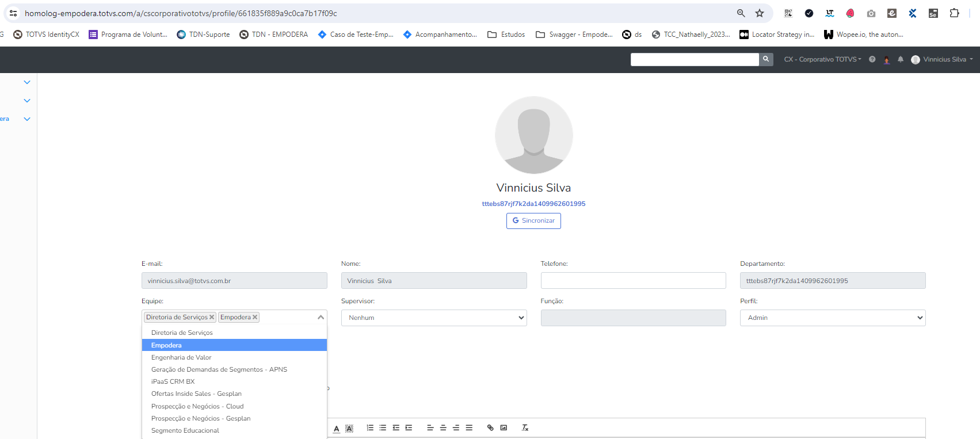The width and height of the screenshot is (980, 439).
Task: Open the CX - Corporativo TOTVS menu
Action: click(x=823, y=59)
